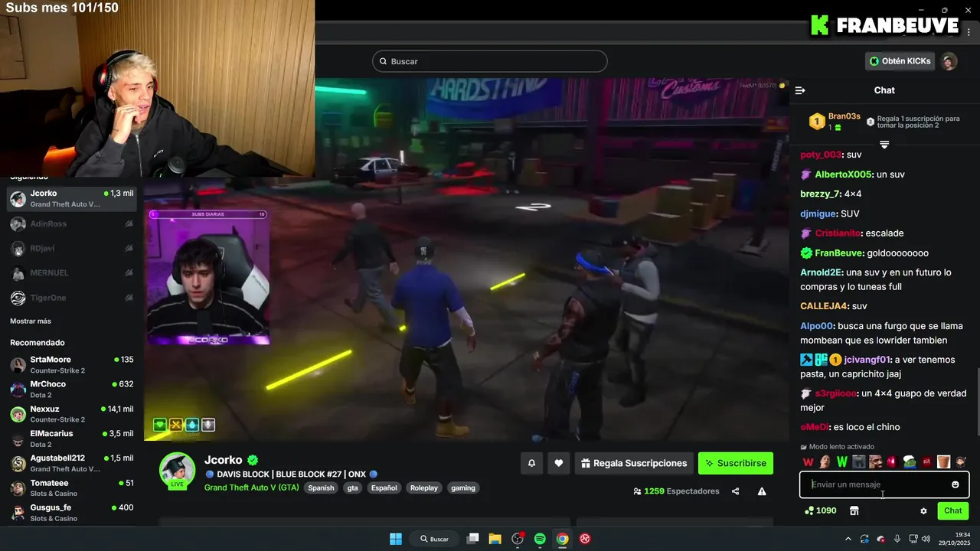Click the microphone icon in the system tray

[897, 539]
